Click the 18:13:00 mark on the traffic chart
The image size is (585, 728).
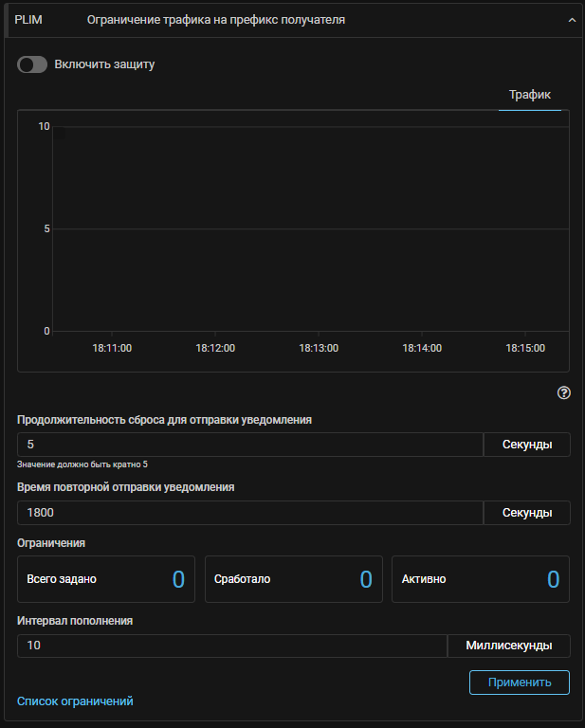[319, 348]
